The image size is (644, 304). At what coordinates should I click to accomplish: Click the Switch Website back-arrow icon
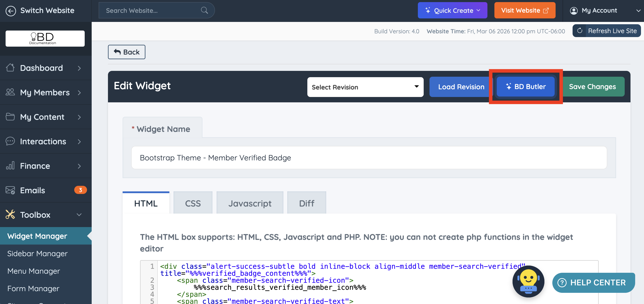(11, 10)
